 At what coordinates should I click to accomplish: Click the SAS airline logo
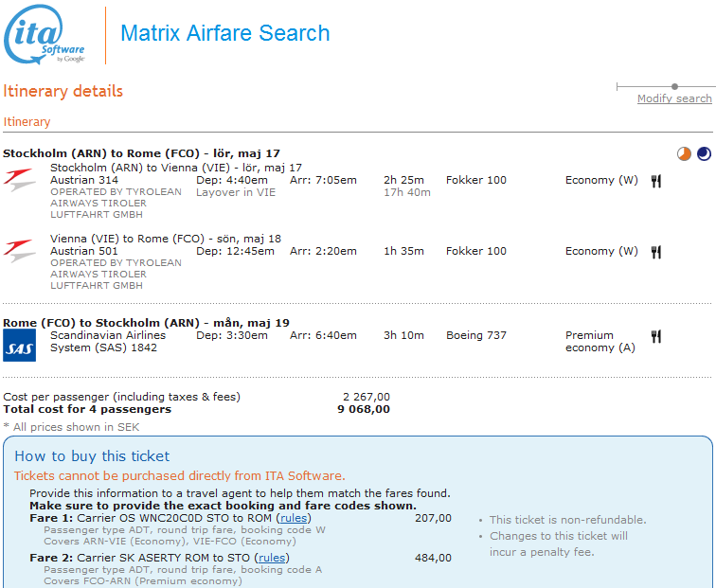click(x=19, y=345)
